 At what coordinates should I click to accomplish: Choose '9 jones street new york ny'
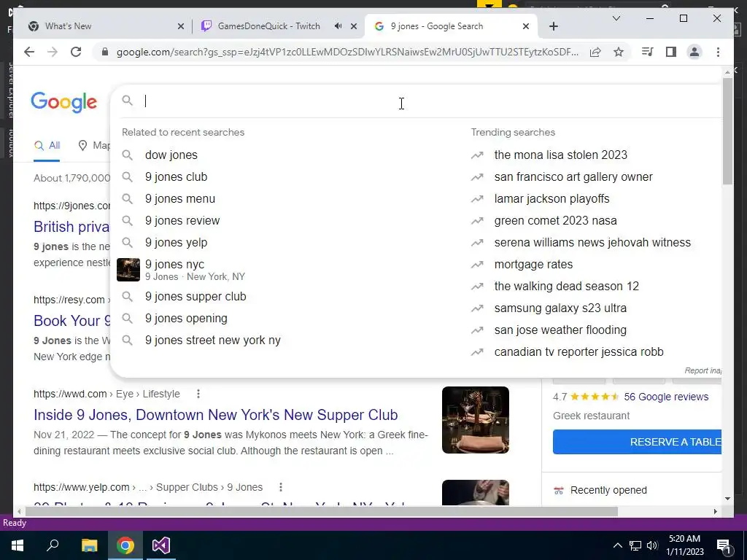coord(213,340)
